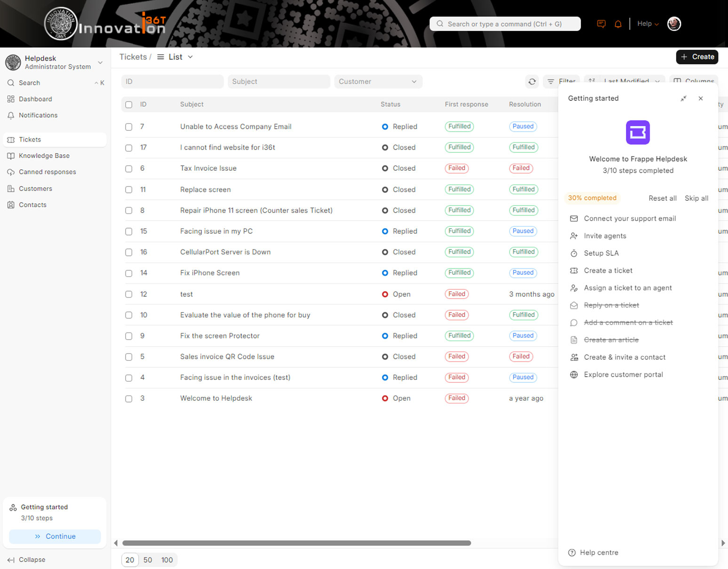Click the horizontal scrollbar under the table
Screen dimensions: 728x569
(x=296, y=543)
